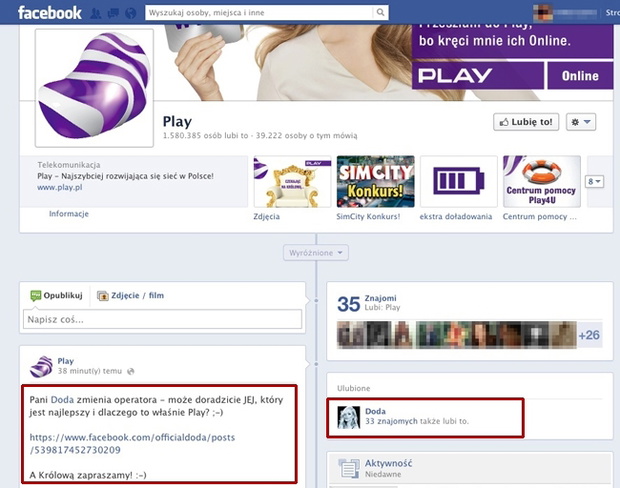Open the ekstra doładowania battery thumbnail
This screenshot has height=488, width=620.
tap(459, 182)
